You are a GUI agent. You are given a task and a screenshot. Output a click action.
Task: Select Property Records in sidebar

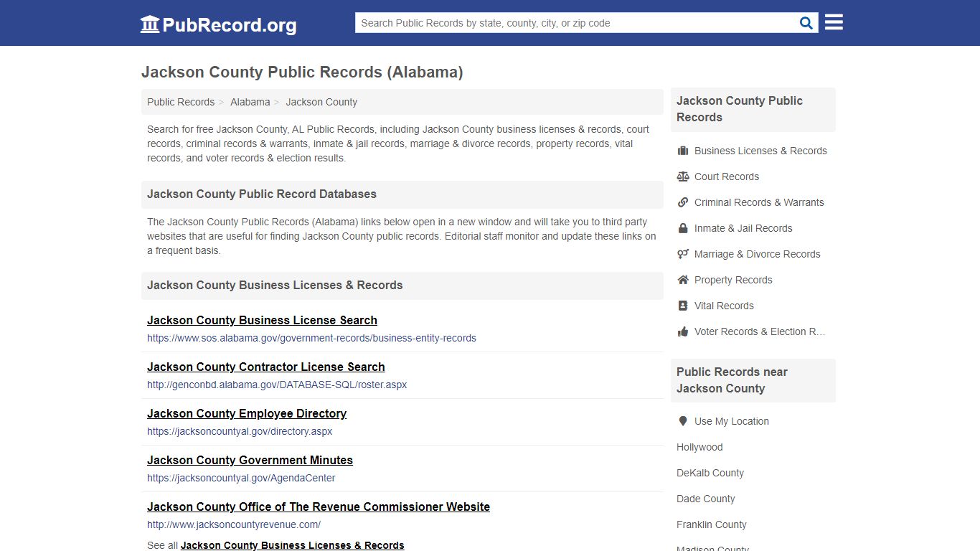733,280
